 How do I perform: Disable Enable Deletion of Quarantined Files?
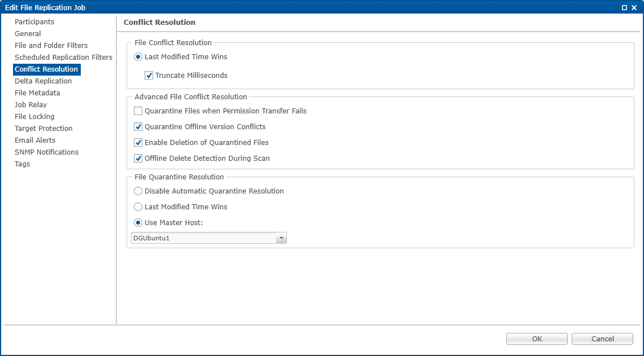tap(138, 143)
